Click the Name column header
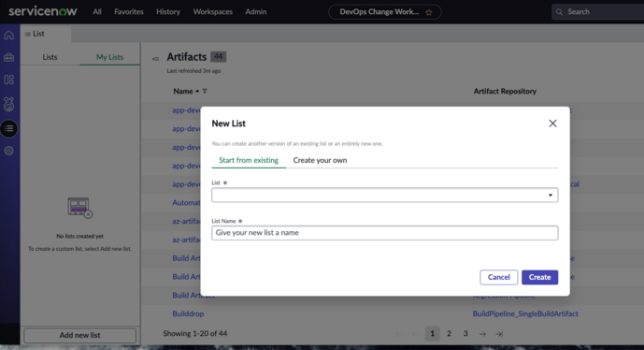The width and height of the screenshot is (644, 350). coord(183,92)
